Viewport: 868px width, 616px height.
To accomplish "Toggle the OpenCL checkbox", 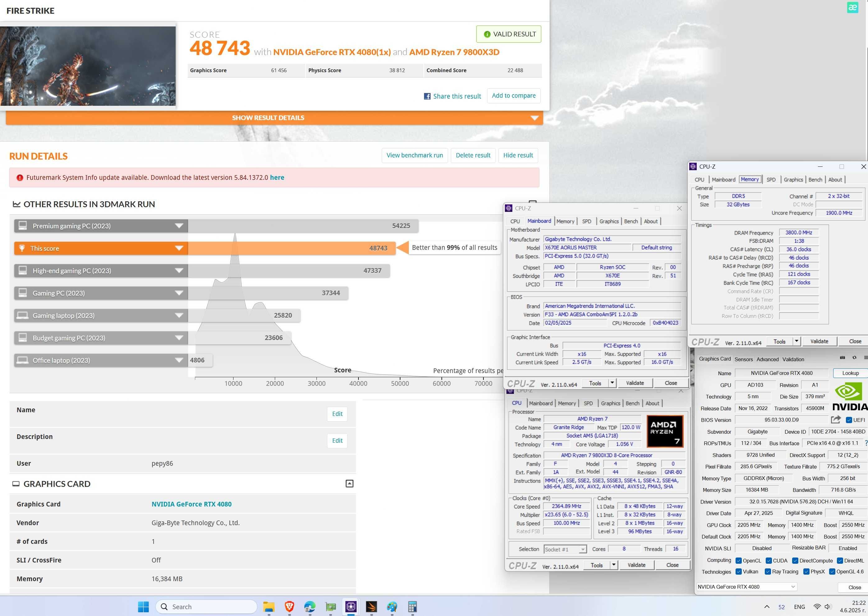I will click(738, 561).
